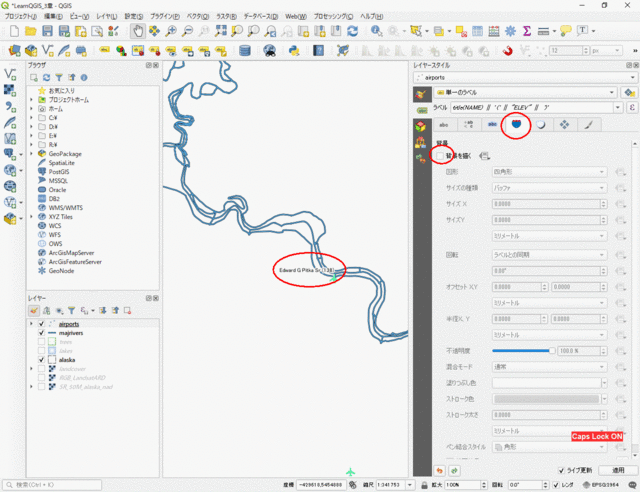Open the Python console icon
The height and width of the screenshot is (492, 640).
(294, 51)
